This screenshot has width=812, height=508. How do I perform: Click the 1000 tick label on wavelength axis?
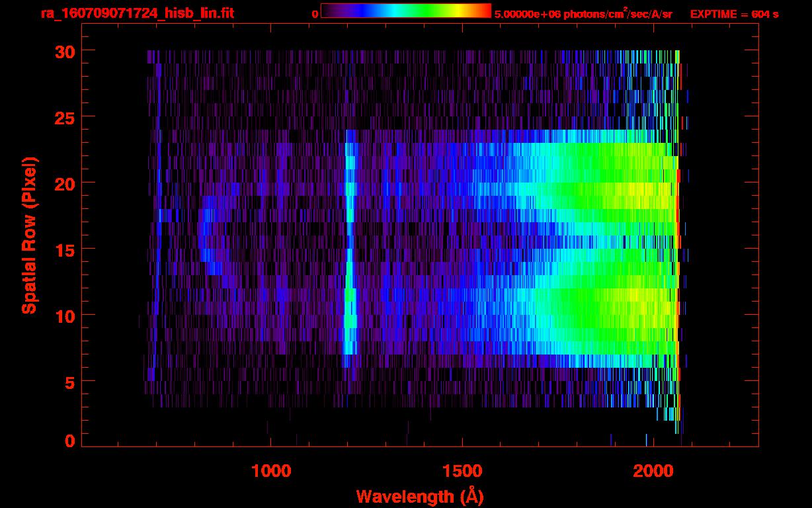[x=271, y=471]
